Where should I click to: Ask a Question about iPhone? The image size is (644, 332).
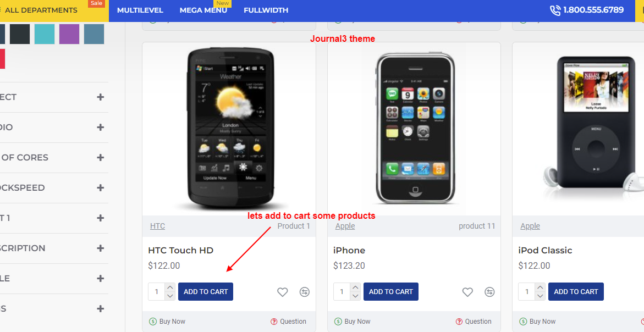pos(474,322)
